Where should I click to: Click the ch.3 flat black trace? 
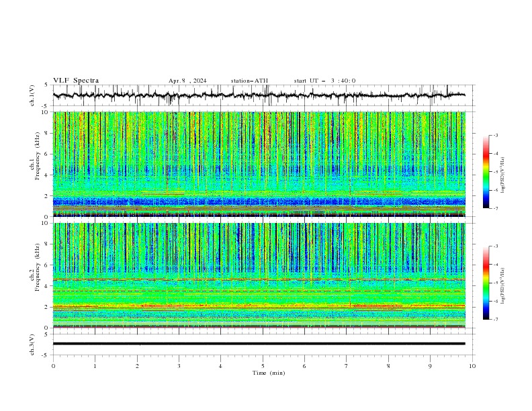pos(259,344)
